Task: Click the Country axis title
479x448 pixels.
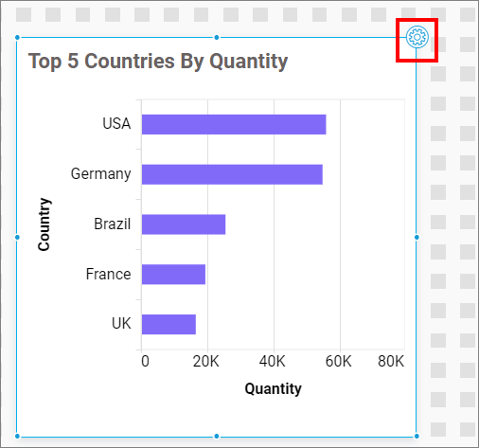Action: 44,224
